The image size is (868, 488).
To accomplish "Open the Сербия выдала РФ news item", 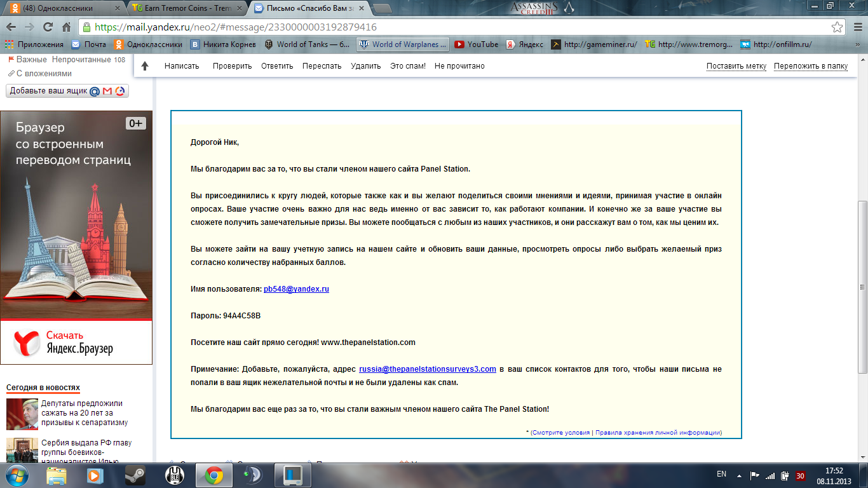I will pyautogui.click(x=86, y=452).
